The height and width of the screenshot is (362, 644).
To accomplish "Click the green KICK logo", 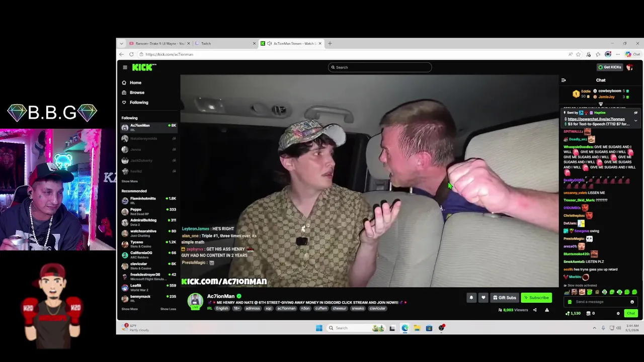I will coord(144,67).
